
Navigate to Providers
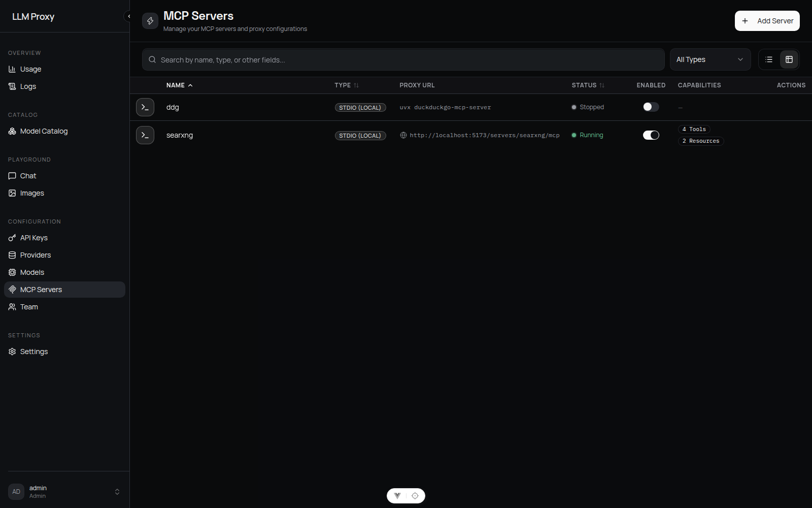(x=64, y=255)
